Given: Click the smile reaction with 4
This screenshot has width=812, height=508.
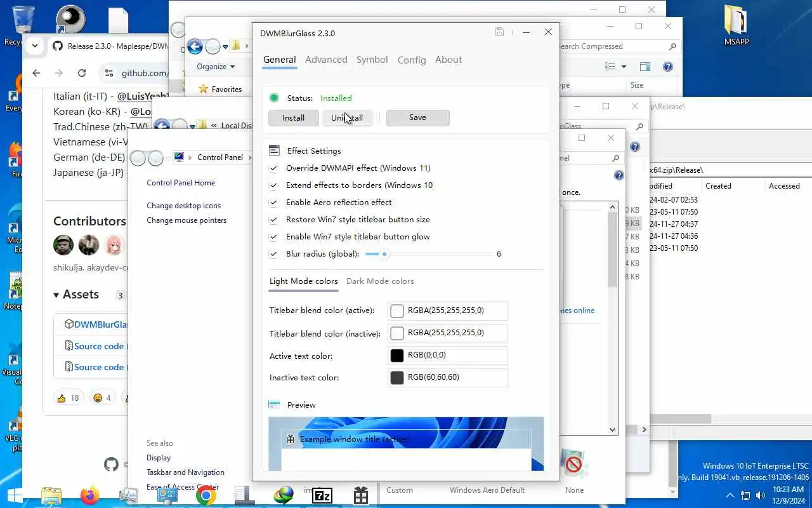Looking at the screenshot, I should pyautogui.click(x=102, y=398).
